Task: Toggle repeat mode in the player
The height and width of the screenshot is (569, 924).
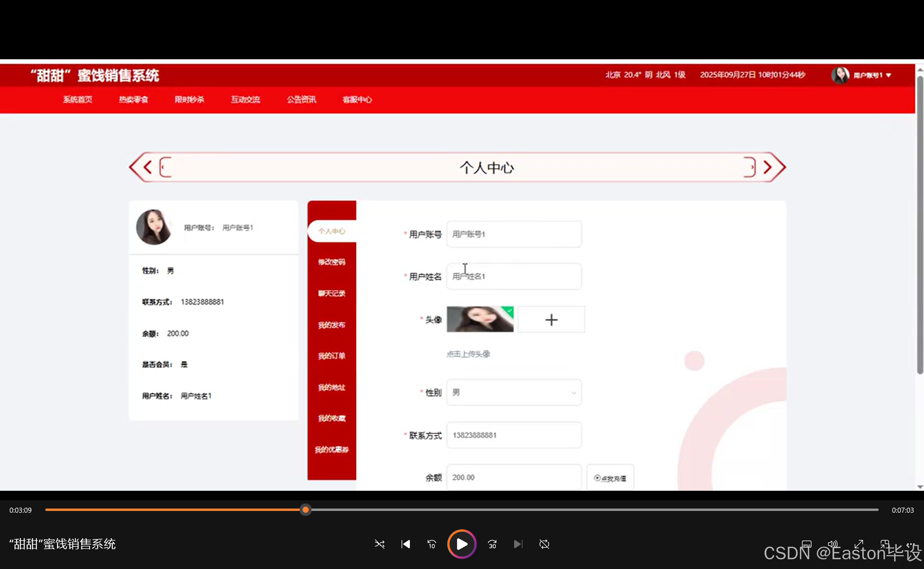Action: point(544,544)
